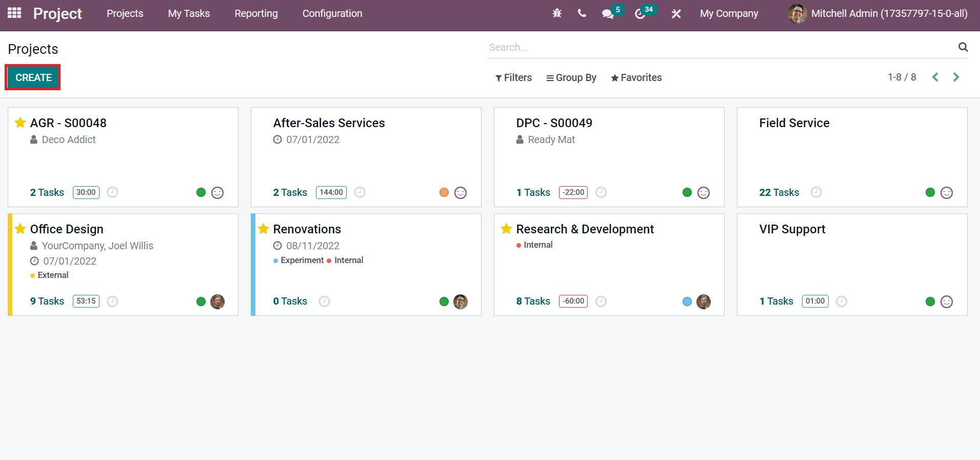The image size is (980, 460).
Task: Click activity clock on After-Sales Services card
Action: pyautogui.click(x=360, y=192)
